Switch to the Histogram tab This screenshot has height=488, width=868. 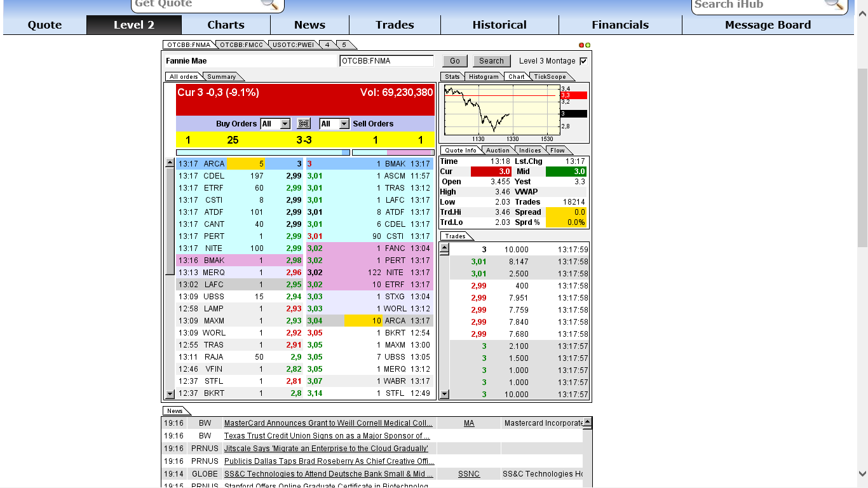tap(484, 76)
